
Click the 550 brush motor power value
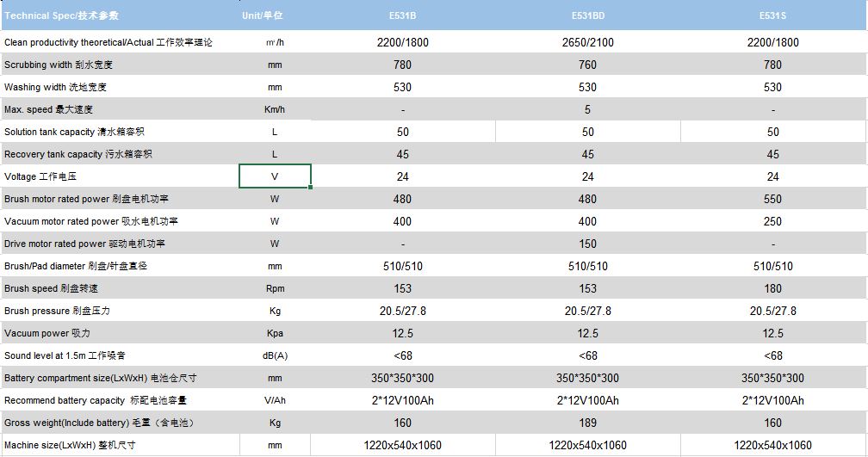click(772, 199)
